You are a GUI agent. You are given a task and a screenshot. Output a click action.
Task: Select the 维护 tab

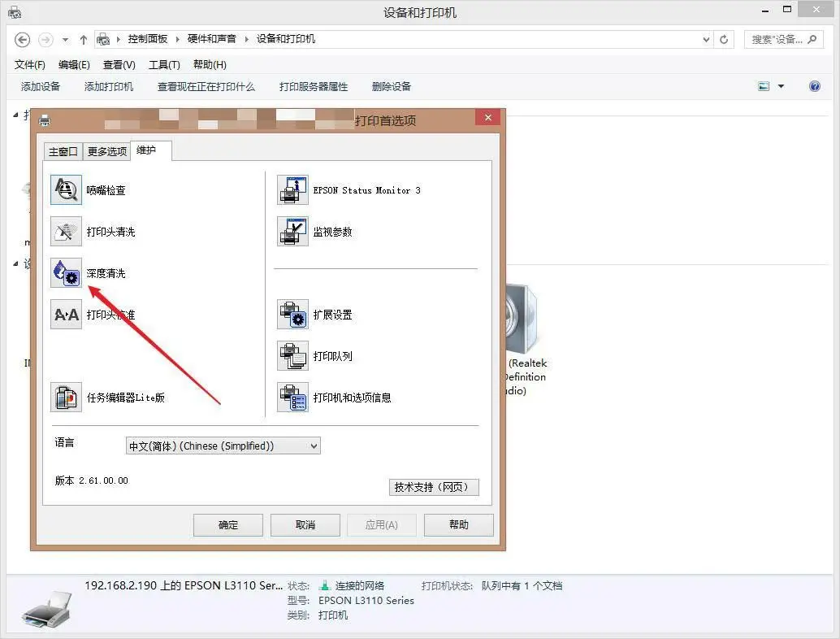point(151,150)
